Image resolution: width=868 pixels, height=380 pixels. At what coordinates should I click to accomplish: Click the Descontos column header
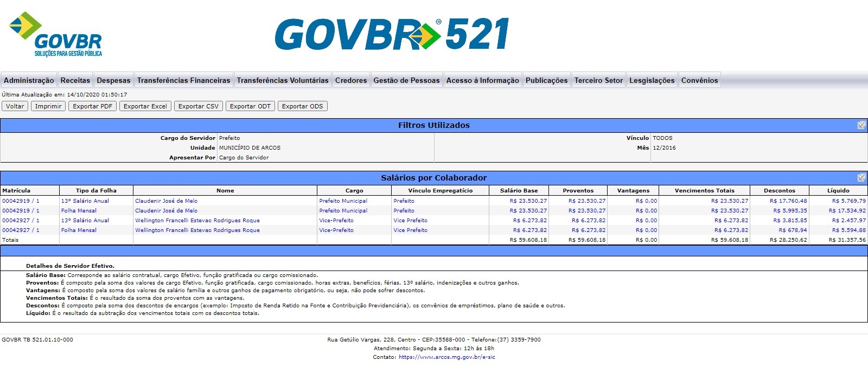[x=780, y=191]
